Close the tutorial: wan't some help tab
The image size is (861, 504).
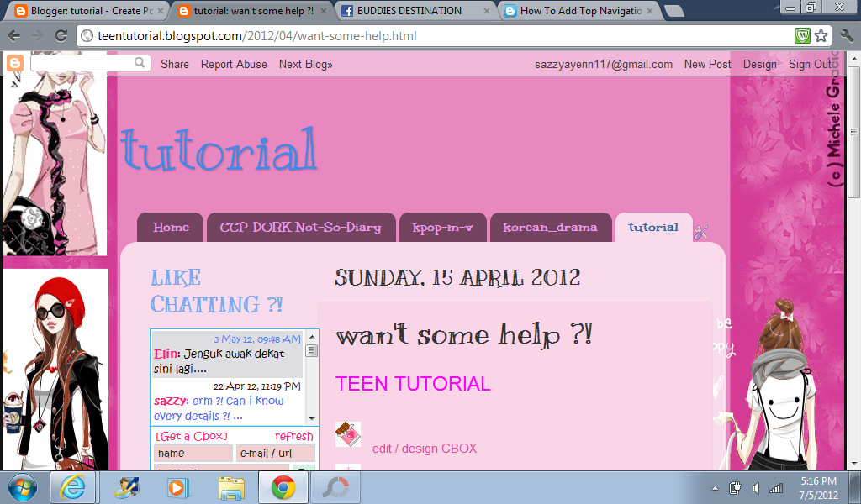click(x=324, y=10)
